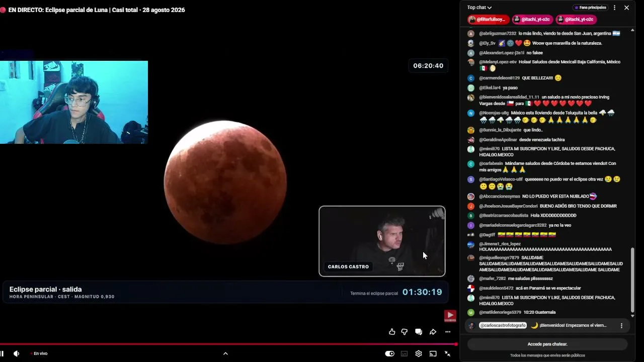Image resolution: width=644 pixels, height=362 pixels.
Task: Select username @Dagtff in chat
Action: [x=487, y=235]
